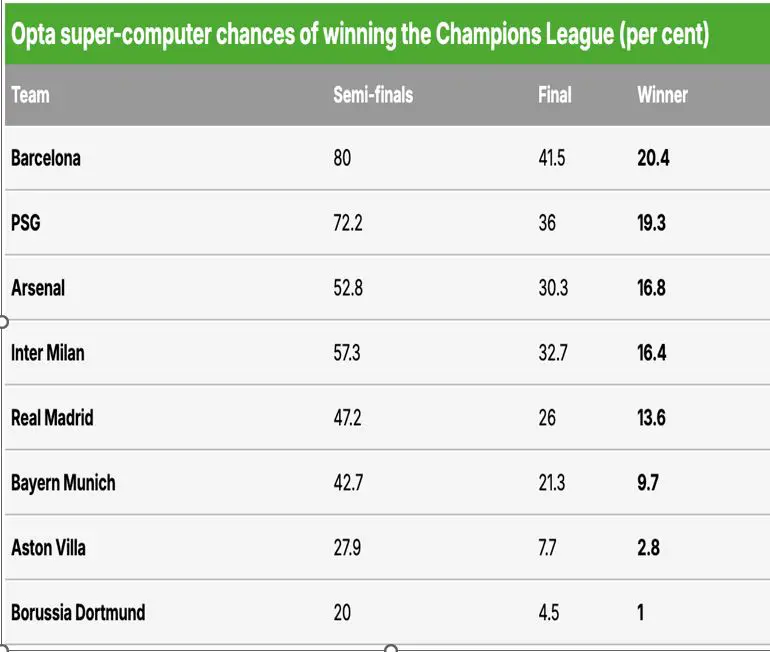Select the Aston Villa team cell

click(48, 548)
